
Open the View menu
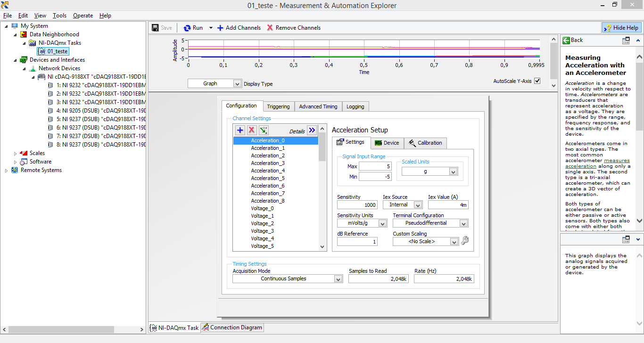click(40, 16)
